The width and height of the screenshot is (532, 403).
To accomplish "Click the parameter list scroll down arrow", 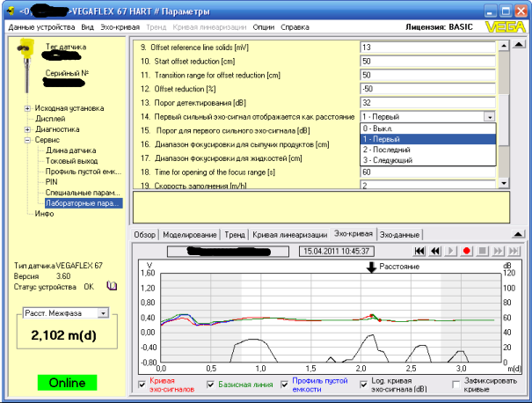I will coord(504,183).
